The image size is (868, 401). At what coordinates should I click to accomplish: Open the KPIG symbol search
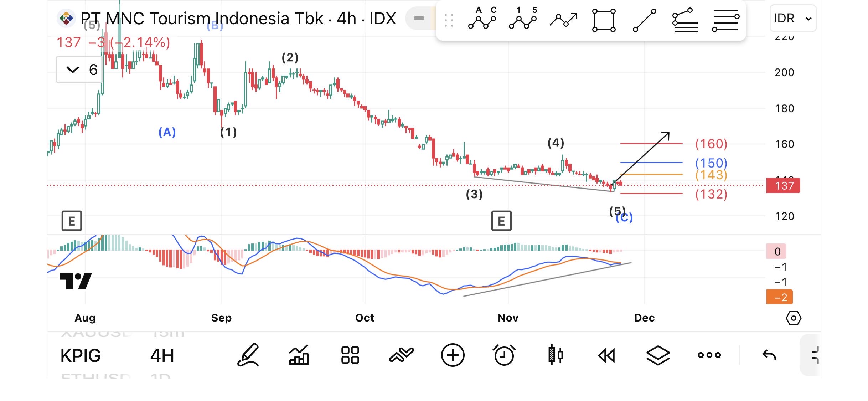81,355
